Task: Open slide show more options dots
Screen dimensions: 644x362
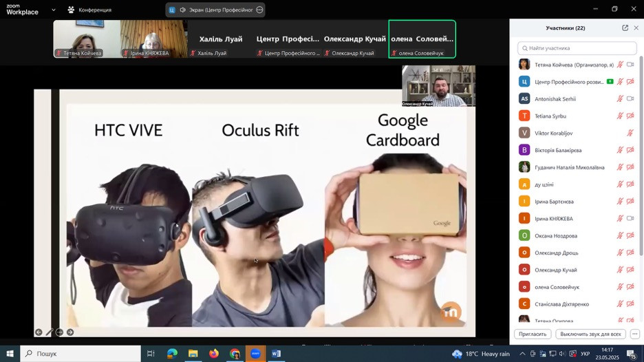Action: pyautogui.click(x=60, y=332)
